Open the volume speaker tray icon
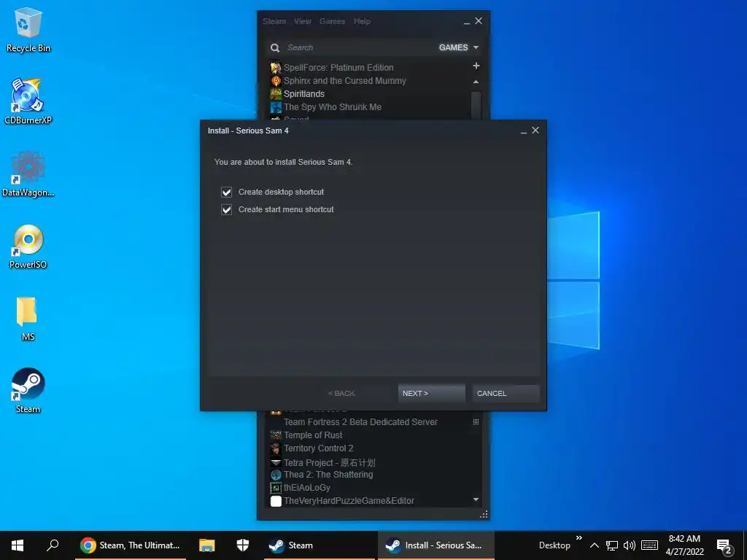Image resolution: width=747 pixels, height=560 pixels. [630, 545]
